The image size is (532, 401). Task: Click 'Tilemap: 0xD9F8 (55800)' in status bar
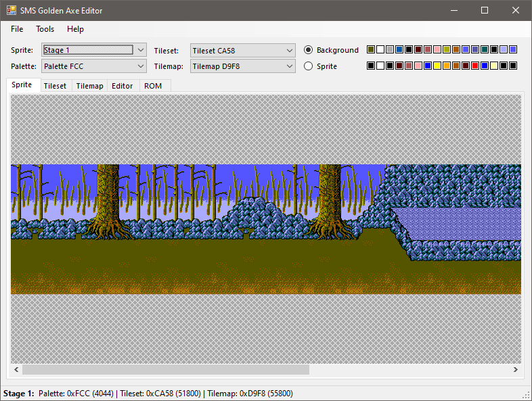tap(250, 394)
